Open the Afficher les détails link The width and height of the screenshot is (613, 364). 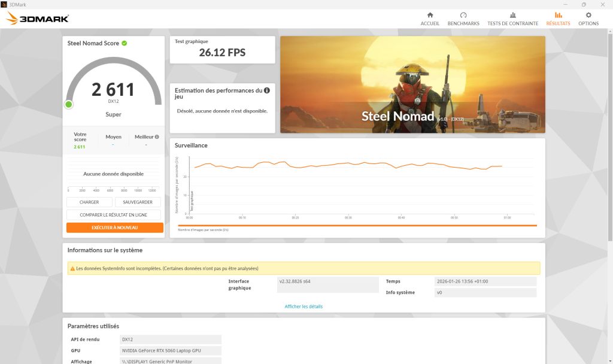pyautogui.click(x=304, y=307)
